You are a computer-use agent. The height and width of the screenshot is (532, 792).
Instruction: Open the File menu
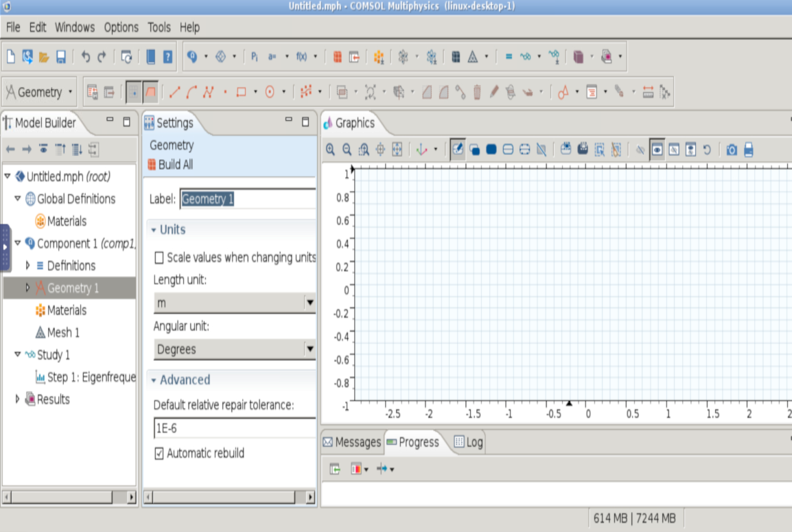point(13,27)
